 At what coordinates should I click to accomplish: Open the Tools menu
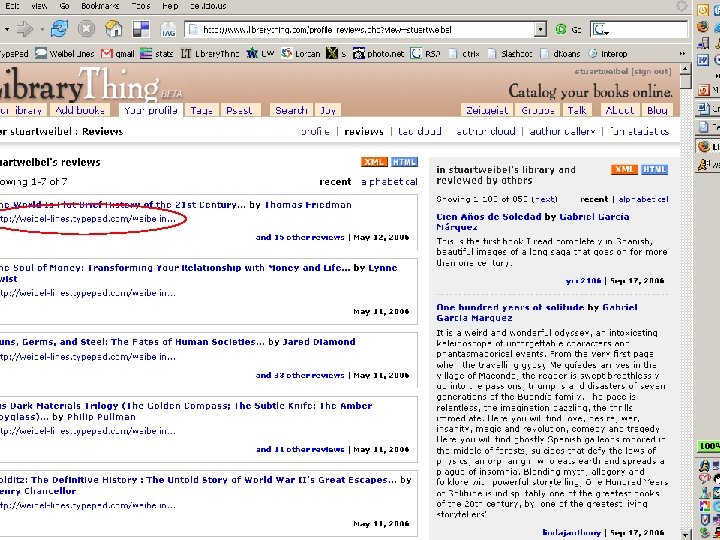pyautogui.click(x=141, y=6)
